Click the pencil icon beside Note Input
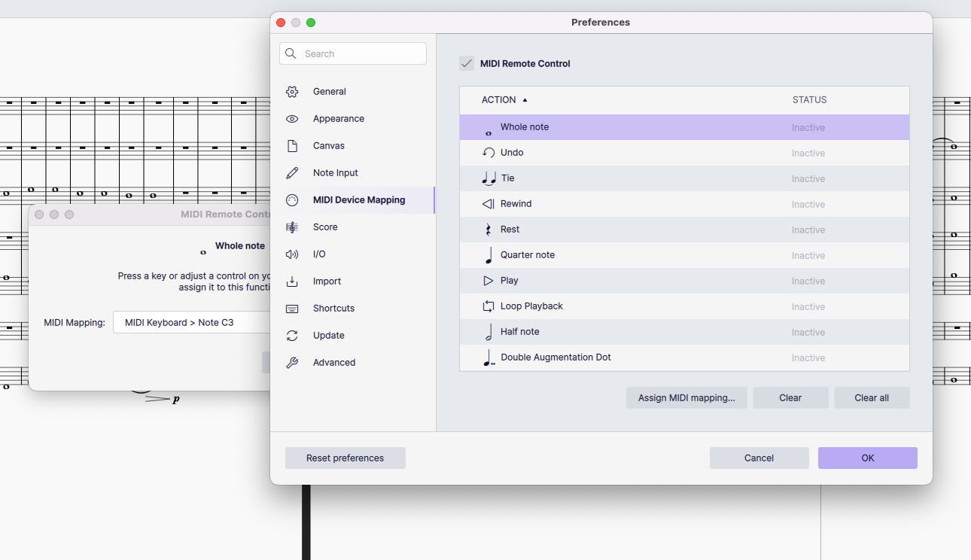This screenshot has width=971, height=560. [x=292, y=173]
